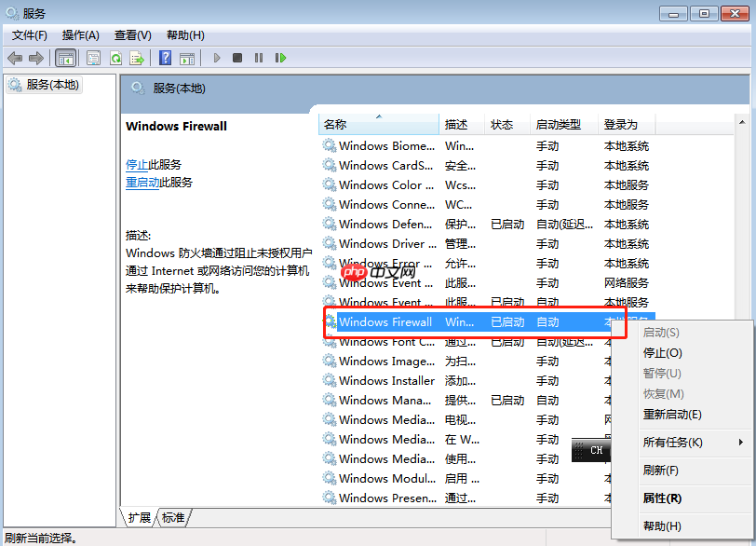The height and width of the screenshot is (546, 756).
Task: Stop the service using the black square icon
Action: (x=236, y=57)
